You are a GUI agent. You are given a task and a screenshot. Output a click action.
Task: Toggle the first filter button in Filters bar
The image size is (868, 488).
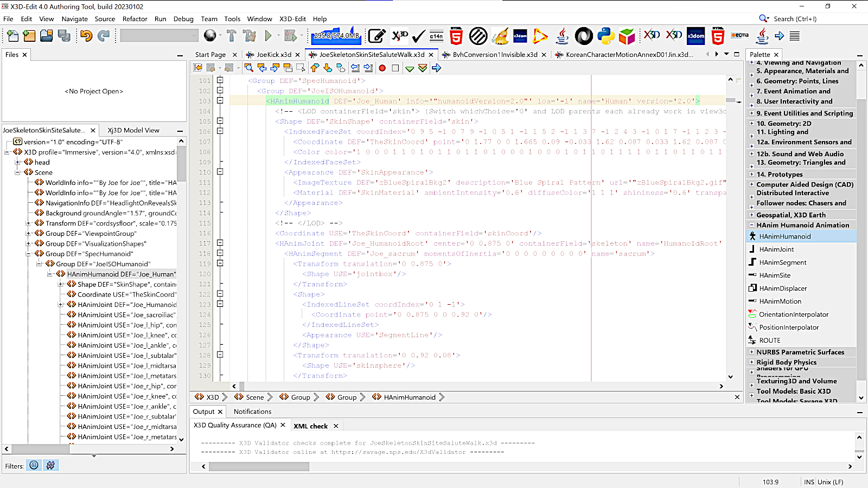pos(34,465)
